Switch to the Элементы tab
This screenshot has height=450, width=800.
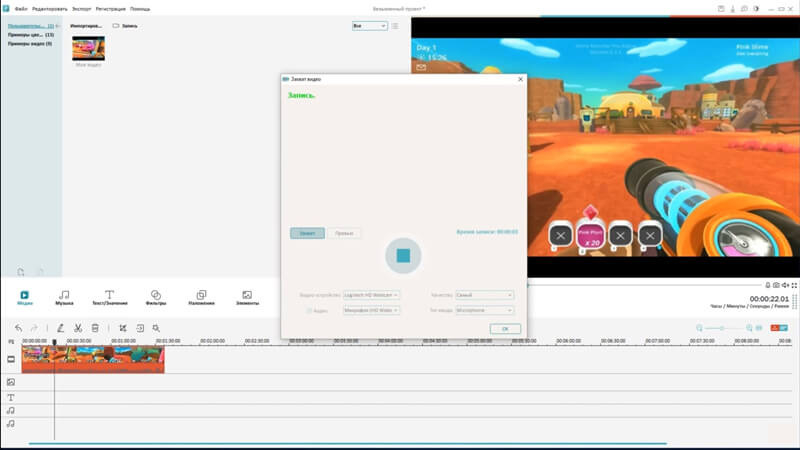click(x=247, y=298)
